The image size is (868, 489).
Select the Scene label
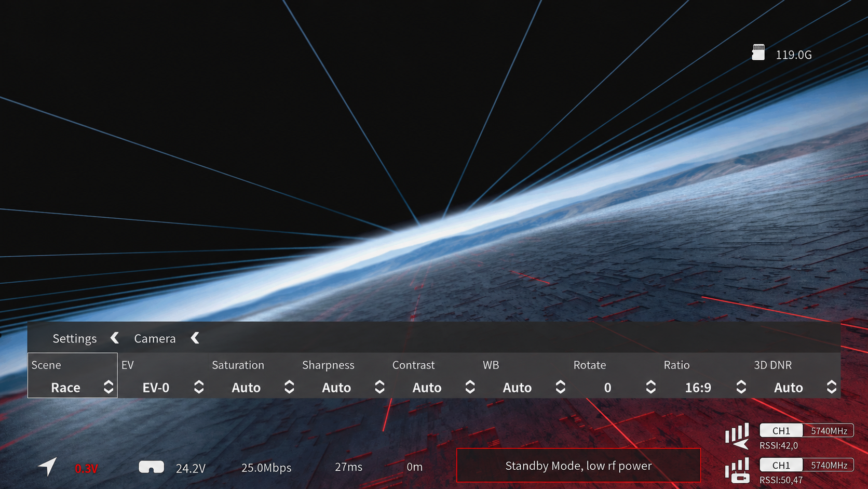[x=46, y=365]
